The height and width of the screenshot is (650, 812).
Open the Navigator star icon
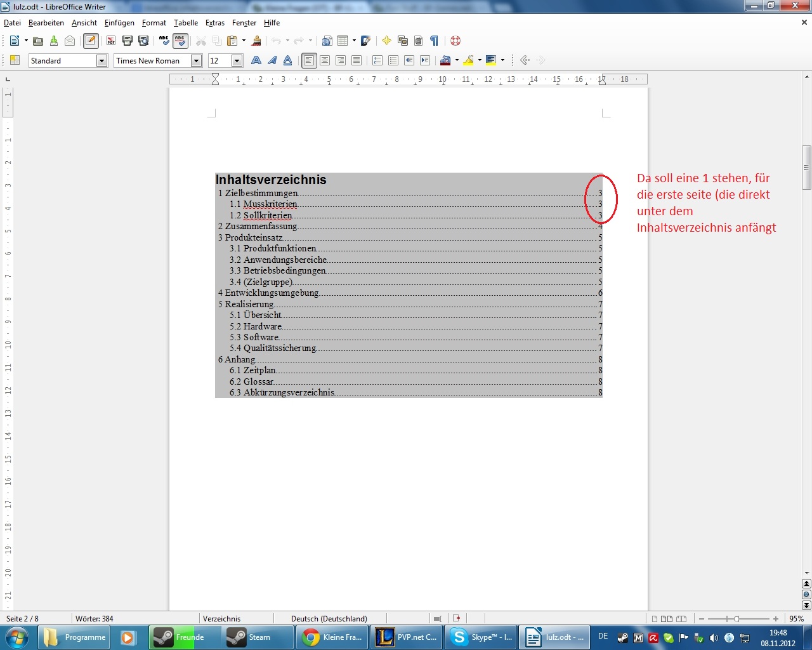[x=386, y=41]
